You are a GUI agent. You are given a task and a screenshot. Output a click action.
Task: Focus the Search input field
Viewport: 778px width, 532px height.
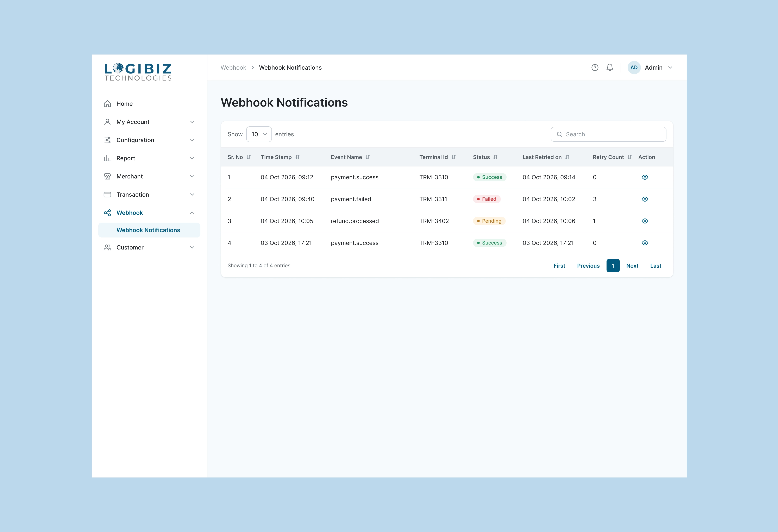(x=608, y=134)
